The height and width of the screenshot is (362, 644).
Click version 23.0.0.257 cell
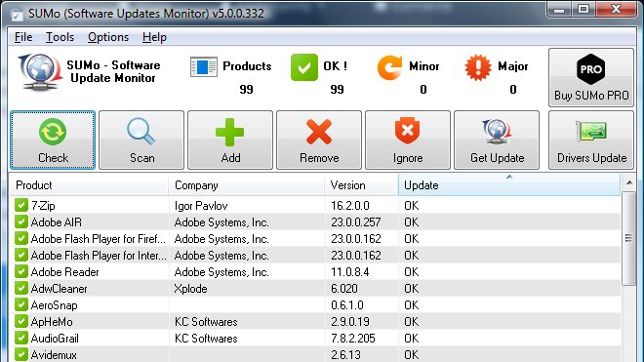[x=356, y=222]
